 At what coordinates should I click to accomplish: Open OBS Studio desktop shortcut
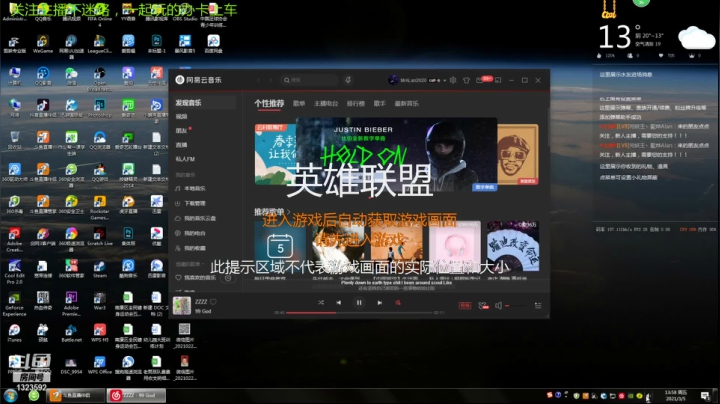[x=185, y=12]
